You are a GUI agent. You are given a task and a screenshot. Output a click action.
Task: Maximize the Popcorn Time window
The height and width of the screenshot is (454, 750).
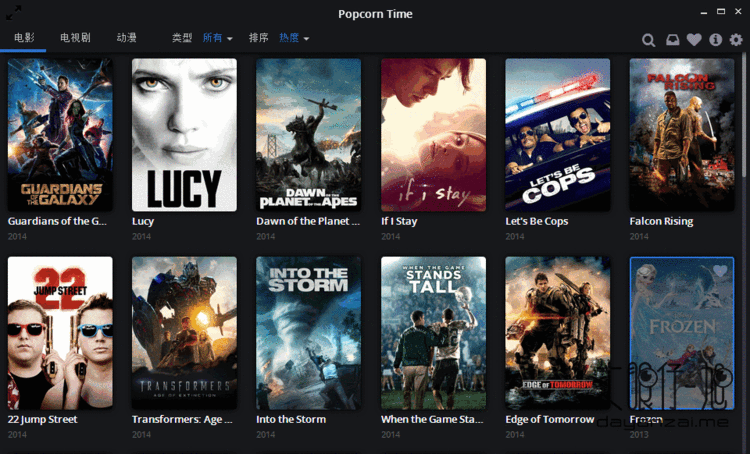click(721, 11)
